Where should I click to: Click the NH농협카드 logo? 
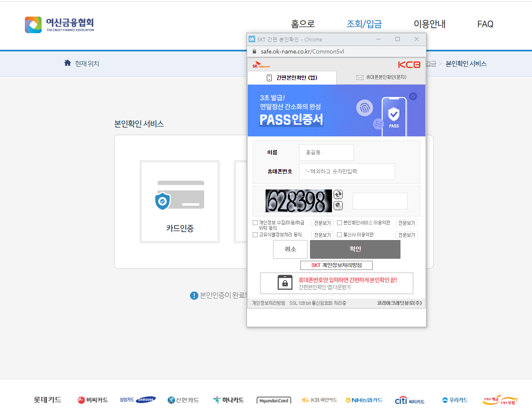tap(364, 400)
